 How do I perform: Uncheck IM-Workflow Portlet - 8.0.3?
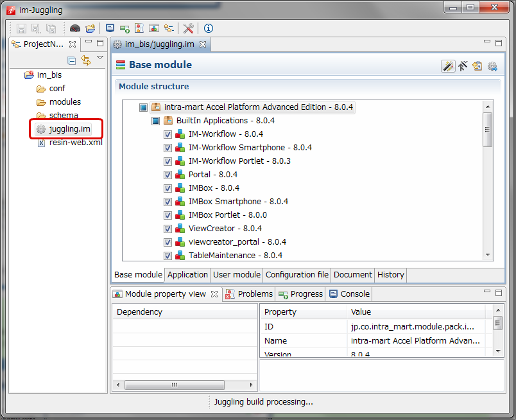pos(168,161)
